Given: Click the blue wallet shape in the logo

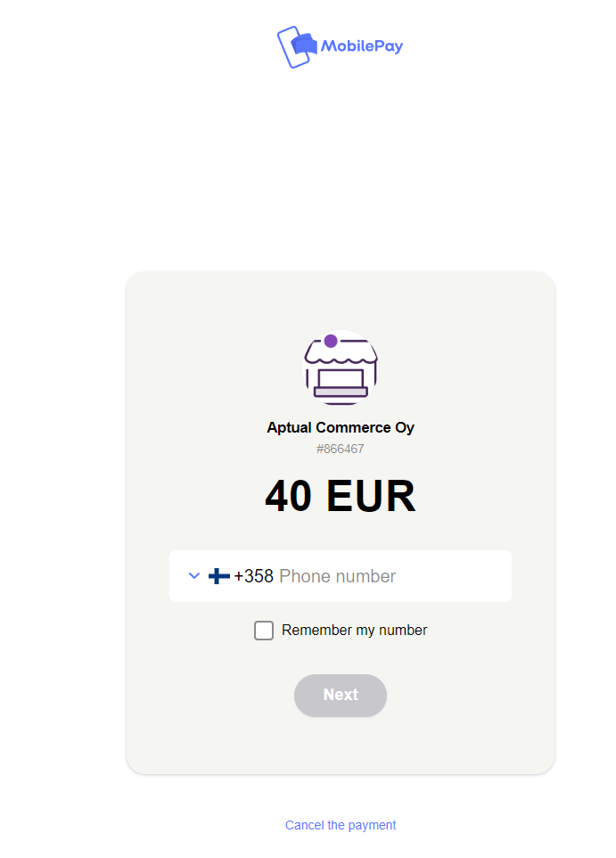Looking at the screenshot, I should [304, 44].
